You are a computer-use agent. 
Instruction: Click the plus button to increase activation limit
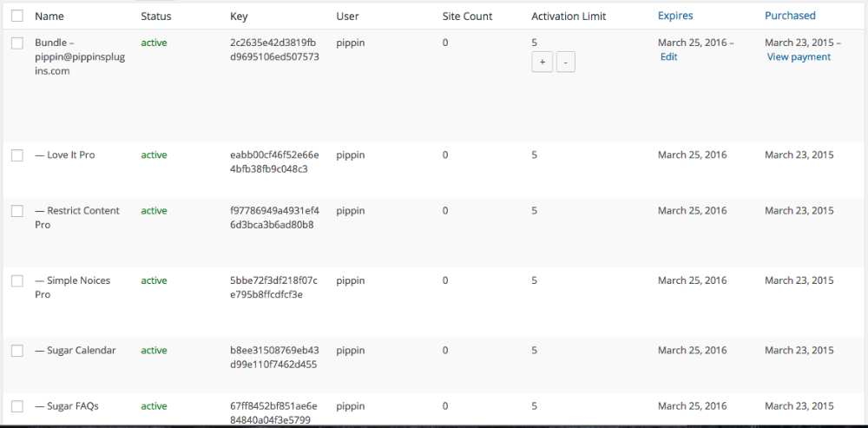(542, 63)
